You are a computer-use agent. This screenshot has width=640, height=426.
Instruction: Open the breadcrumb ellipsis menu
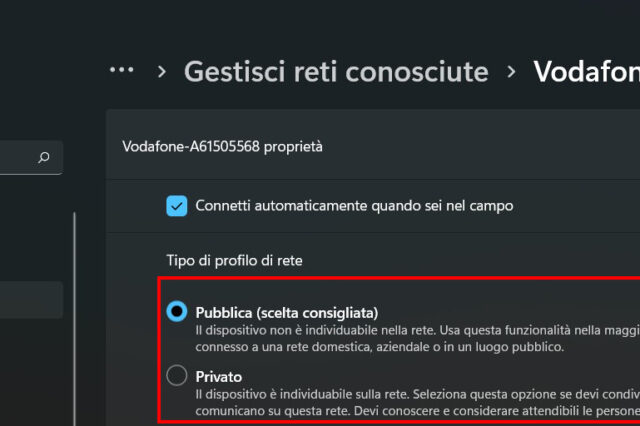pyautogui.click(x=122, y=70)
